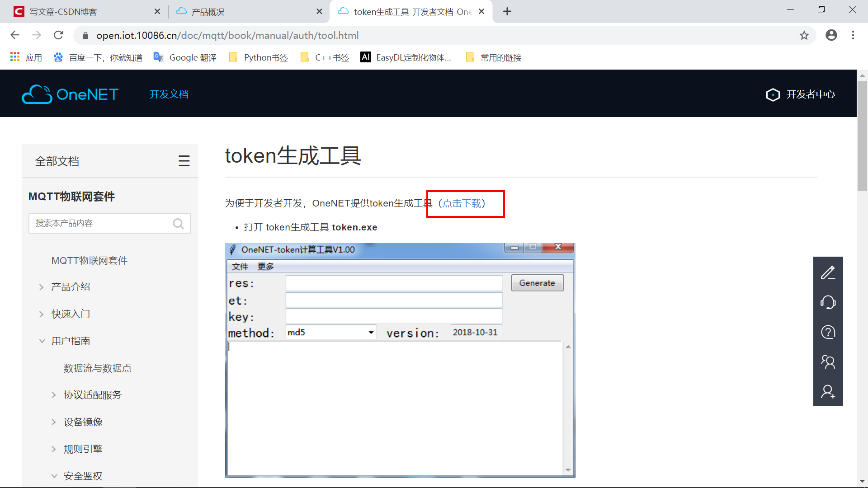Viewport: 868px width, 488px height.
Task: Click the address bar URL
Action: [227, 35]
